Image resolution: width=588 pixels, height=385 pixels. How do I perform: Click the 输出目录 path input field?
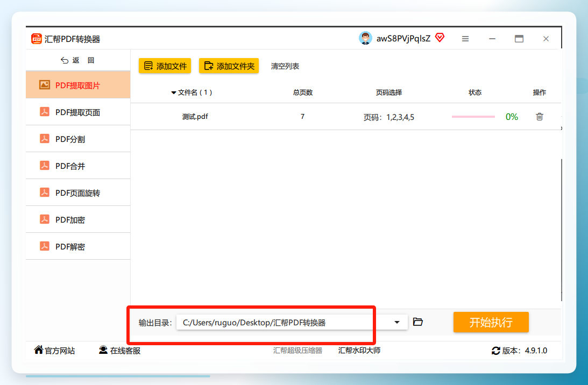pos(292,323)
